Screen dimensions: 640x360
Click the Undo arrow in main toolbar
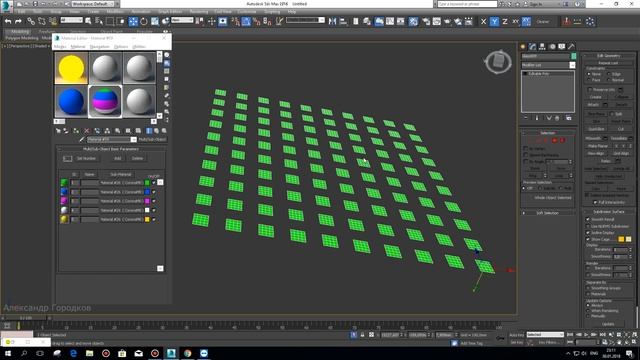8,21
